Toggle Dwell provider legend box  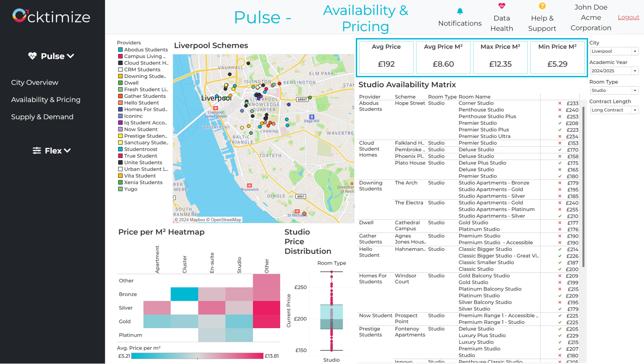[121, 83]
